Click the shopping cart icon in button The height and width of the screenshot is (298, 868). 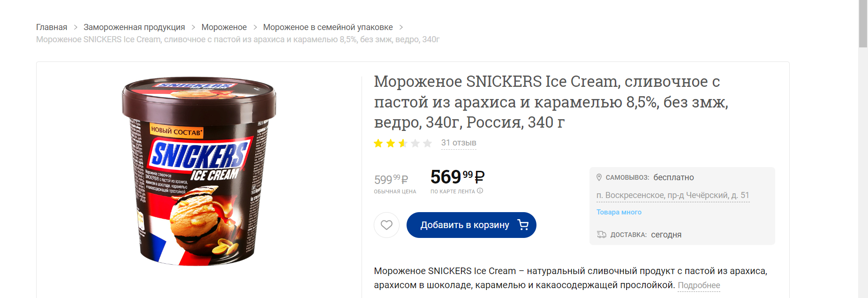pyautogui.click(x=523, y=225)
